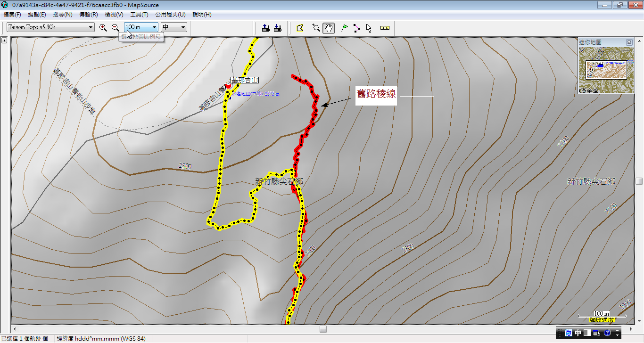Click the 縮放過度 overzoom label
Screen dimensions: 644x343
click(602, 320)
